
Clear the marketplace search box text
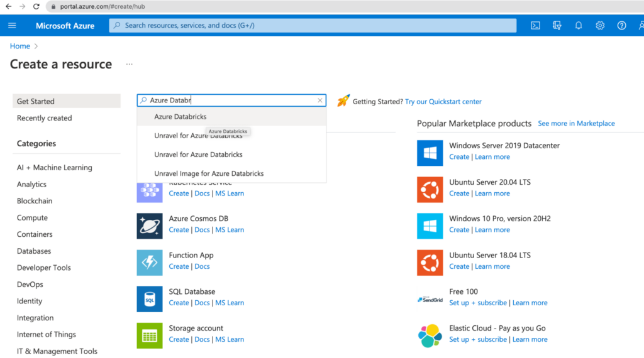click(319, 100)
